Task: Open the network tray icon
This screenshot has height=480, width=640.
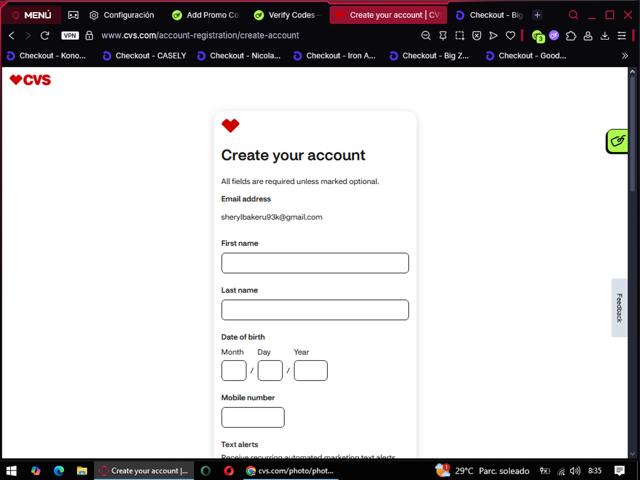Action: click(561, 471)
